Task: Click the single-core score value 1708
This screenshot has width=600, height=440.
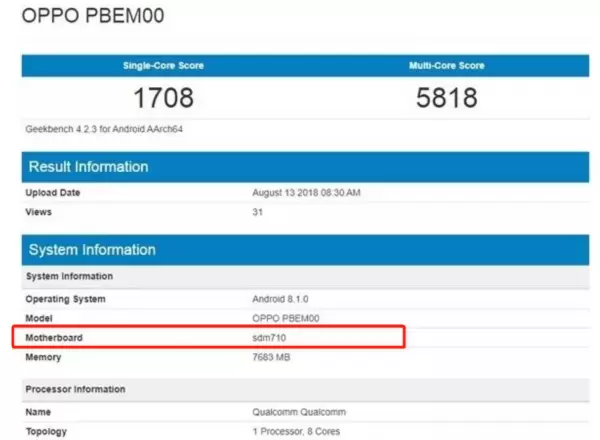Action: tap(163, 98)
